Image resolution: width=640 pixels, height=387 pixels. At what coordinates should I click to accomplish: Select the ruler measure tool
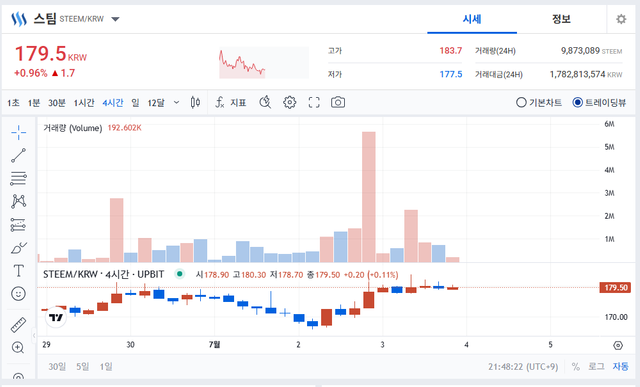tap(18, 325)
